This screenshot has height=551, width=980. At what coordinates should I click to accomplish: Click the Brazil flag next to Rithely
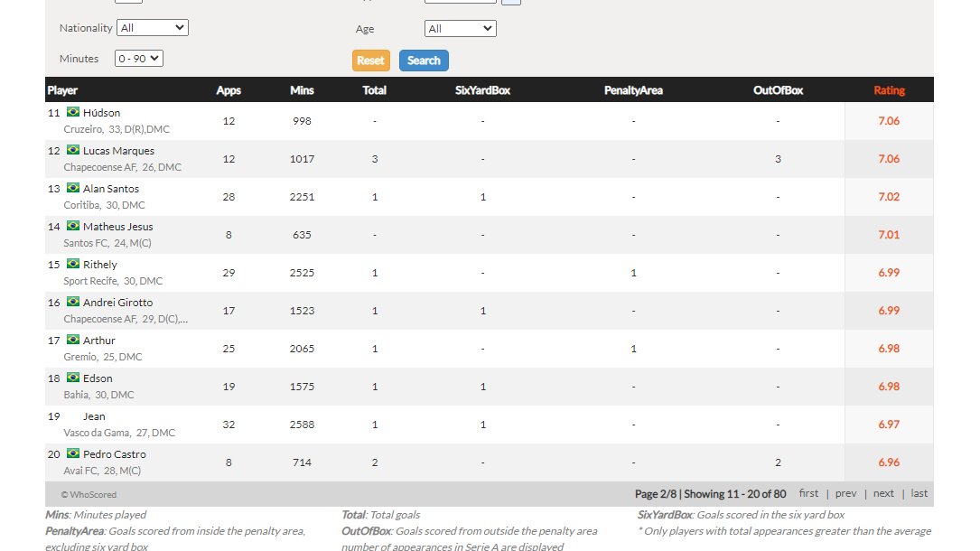[x=73, y=264]
